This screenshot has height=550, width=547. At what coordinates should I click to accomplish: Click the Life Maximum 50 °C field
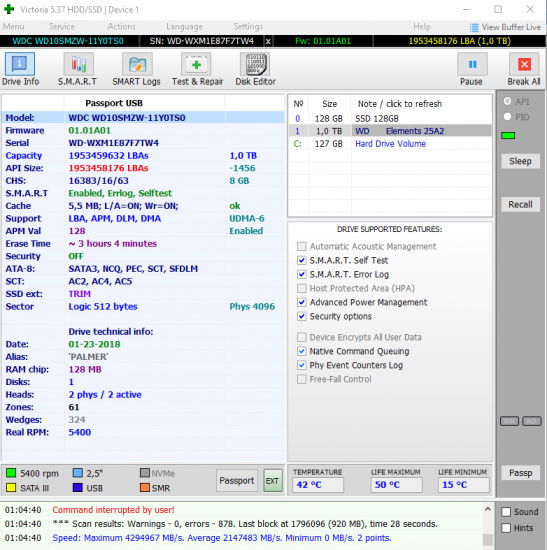tap(396, 485)
